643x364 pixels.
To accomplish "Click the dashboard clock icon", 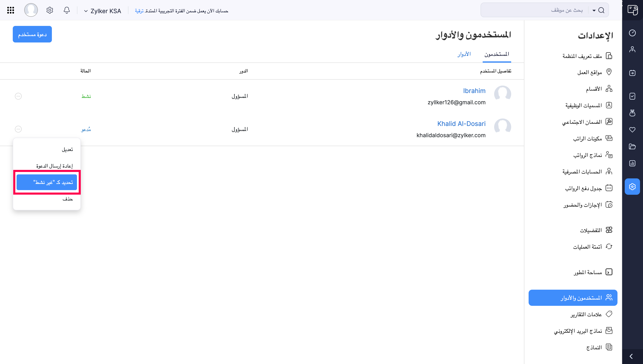I will (633, 33).
